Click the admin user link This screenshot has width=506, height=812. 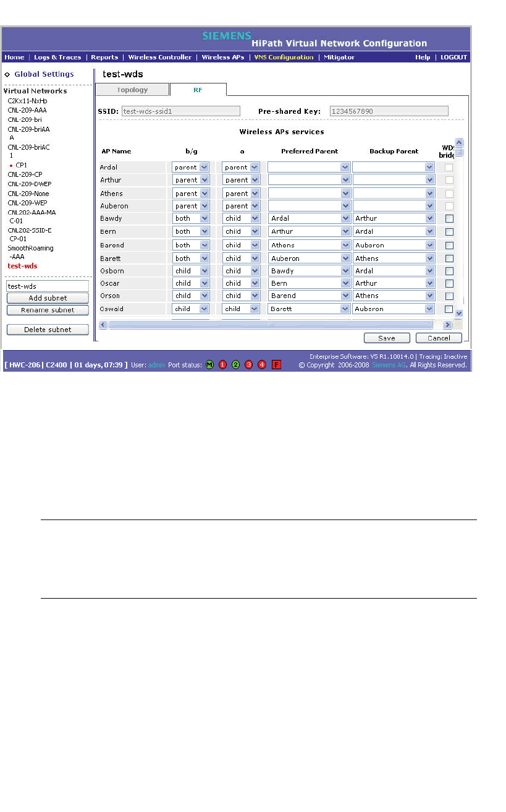click(x=156, y=365)
